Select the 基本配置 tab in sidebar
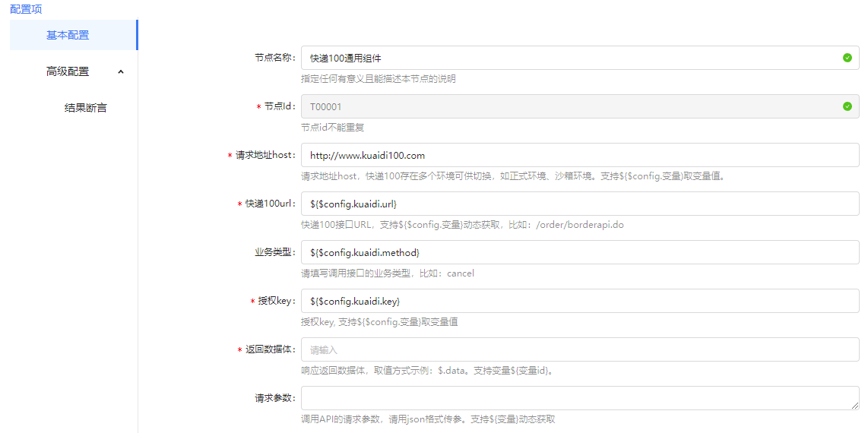 coord(68,35)
